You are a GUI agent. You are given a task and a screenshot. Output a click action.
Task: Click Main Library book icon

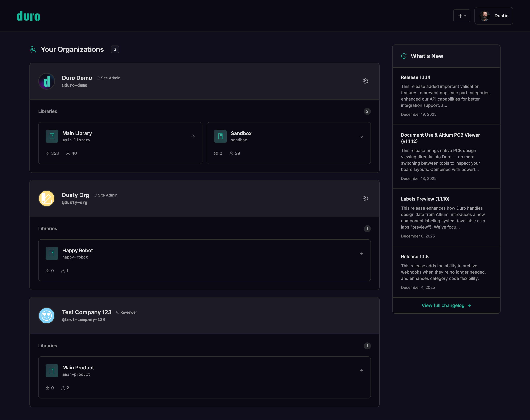tap(52, 136)
